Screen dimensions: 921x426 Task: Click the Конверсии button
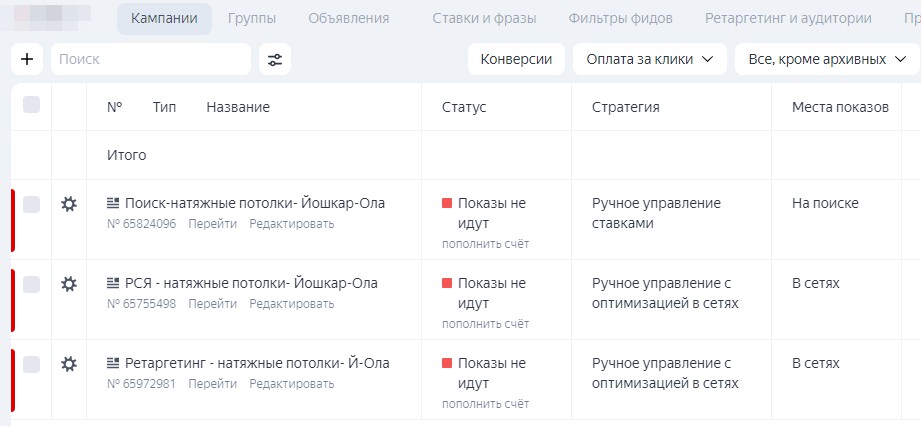click(x=516, y=59)
